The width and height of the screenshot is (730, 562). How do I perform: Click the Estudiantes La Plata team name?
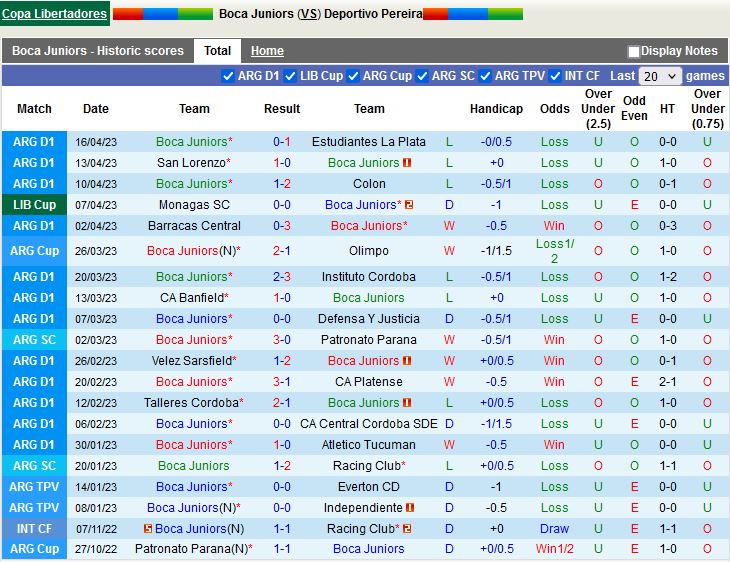point(368,142)
